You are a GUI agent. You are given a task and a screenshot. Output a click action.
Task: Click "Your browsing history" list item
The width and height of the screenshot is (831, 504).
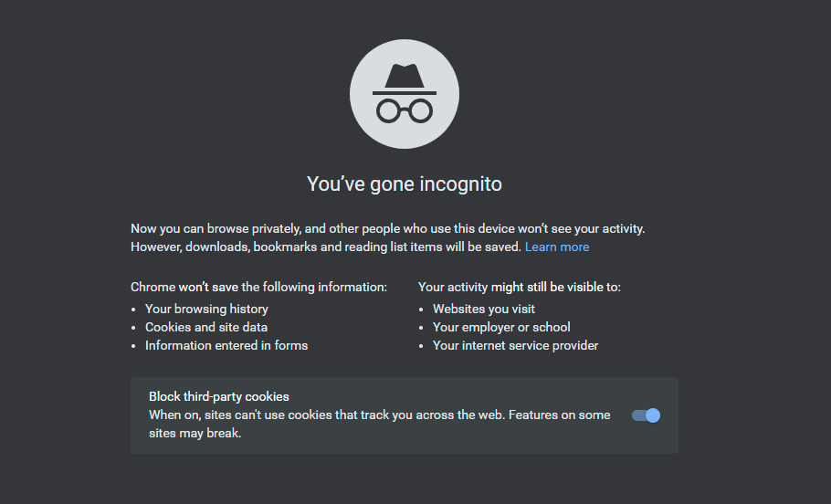pyautogui.click(x=206, y=309)
